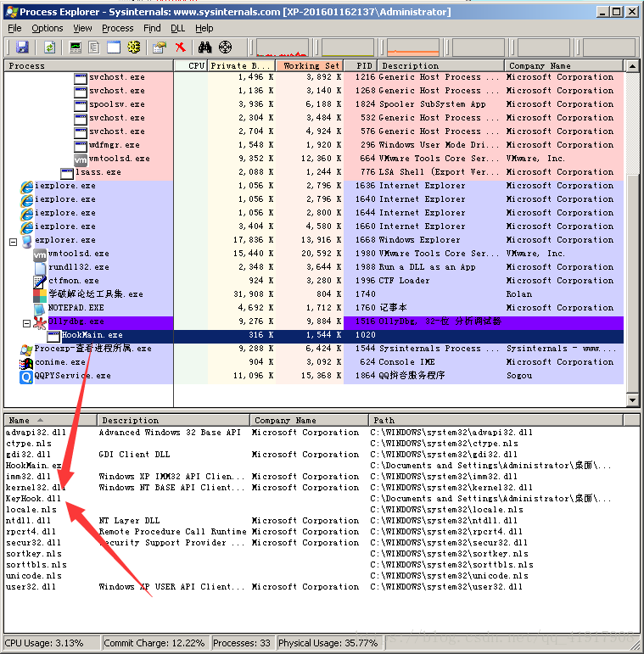The width and height of the screenshot is (644, 654).
Task: Open the Process menu
Action: pyautogui.click(x=118, y=28)
